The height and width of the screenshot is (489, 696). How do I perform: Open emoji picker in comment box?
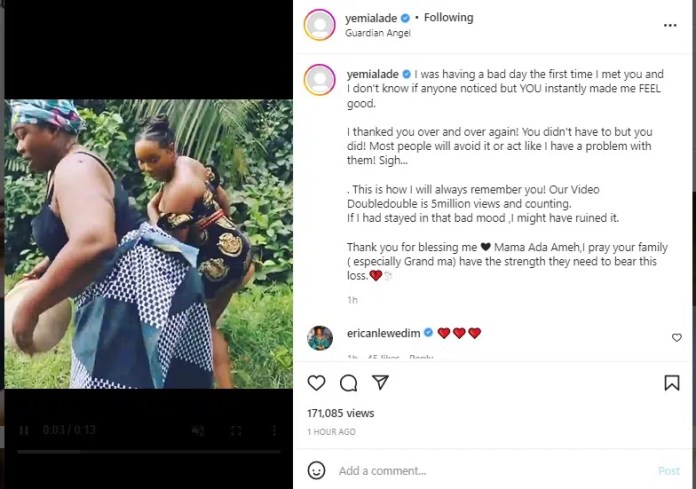(316, 470)
